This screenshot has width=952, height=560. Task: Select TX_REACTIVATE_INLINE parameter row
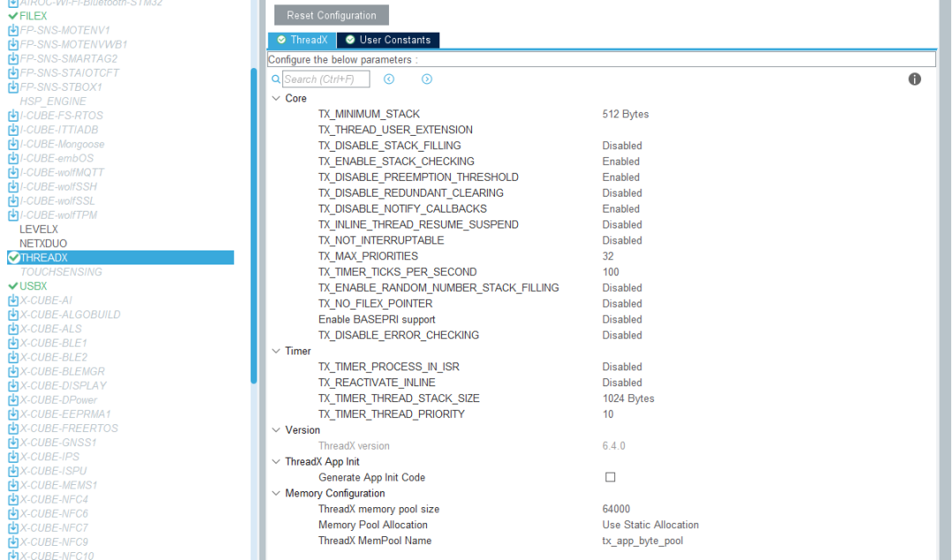click(377, 382)
